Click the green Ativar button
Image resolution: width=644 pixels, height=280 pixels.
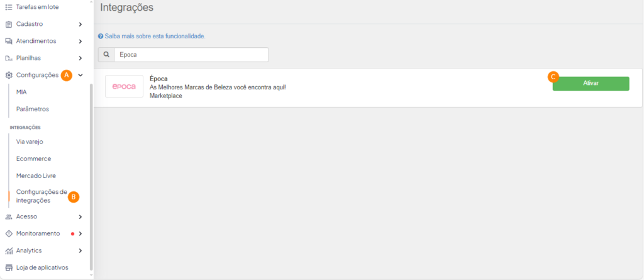(x=591, y=84)
